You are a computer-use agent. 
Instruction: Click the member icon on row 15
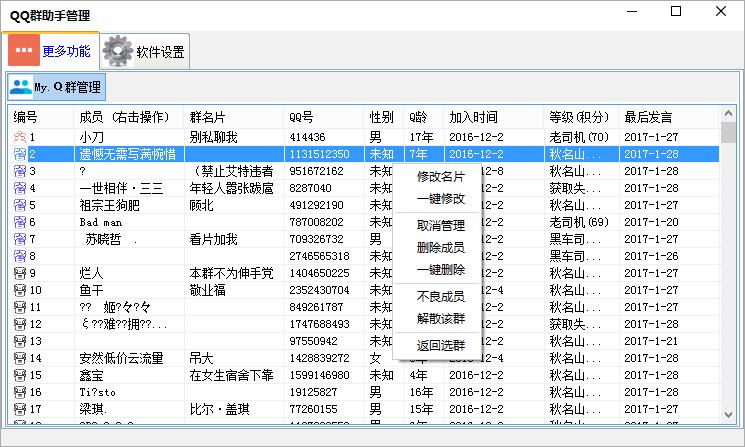click(19, 375)
